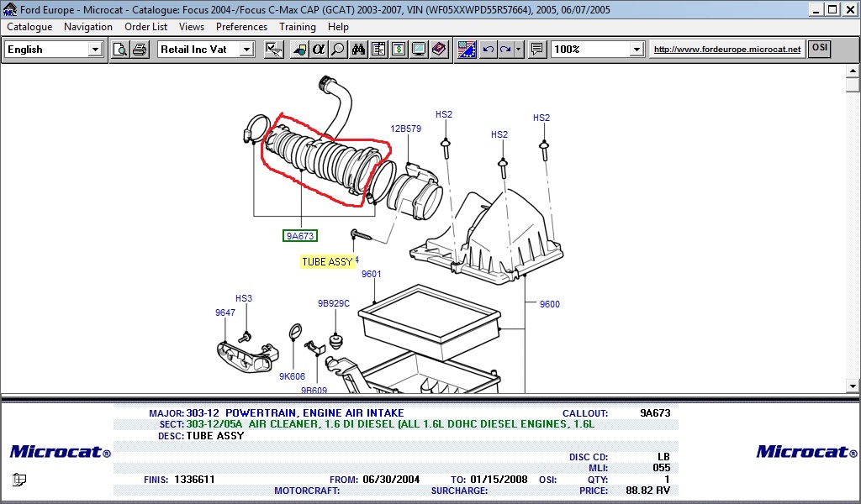Image resolution: width=861 pixels, height=504 pixels.
Task: Open the fordeurope.microcat.net link
Action: click(x=727, y=50)
